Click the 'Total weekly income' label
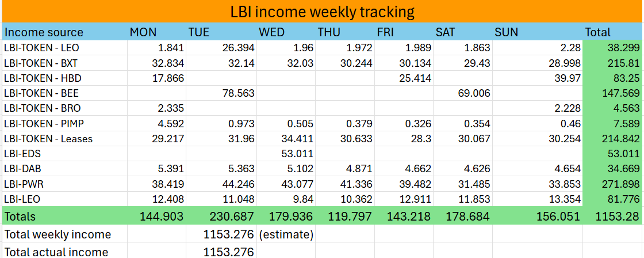This screenshot has width=644, height=258. pyautogui.click(x=64, y=234)
